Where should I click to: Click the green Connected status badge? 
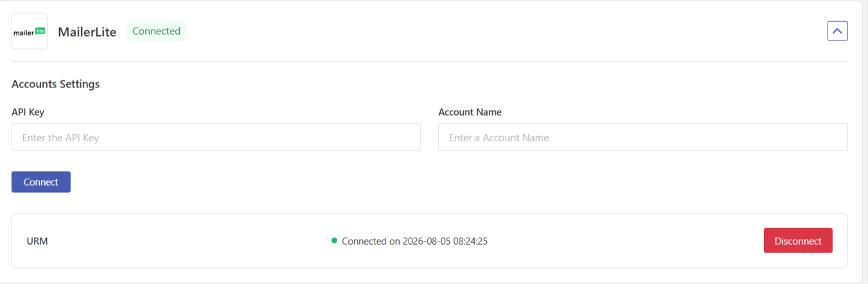(x=156, y=31)
